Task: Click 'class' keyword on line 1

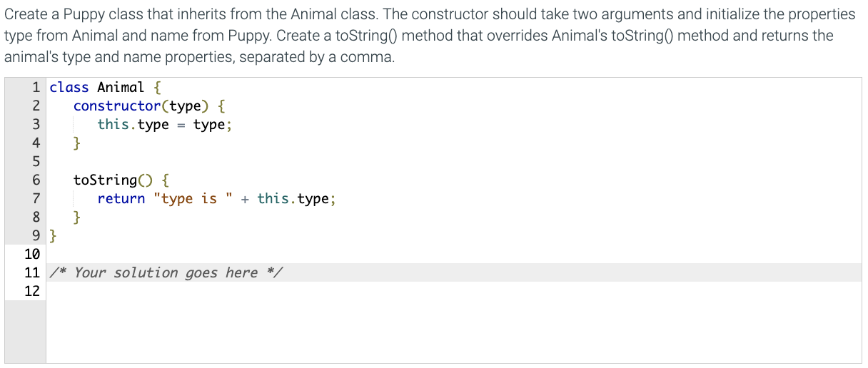Action: click(x=69, y=88)
